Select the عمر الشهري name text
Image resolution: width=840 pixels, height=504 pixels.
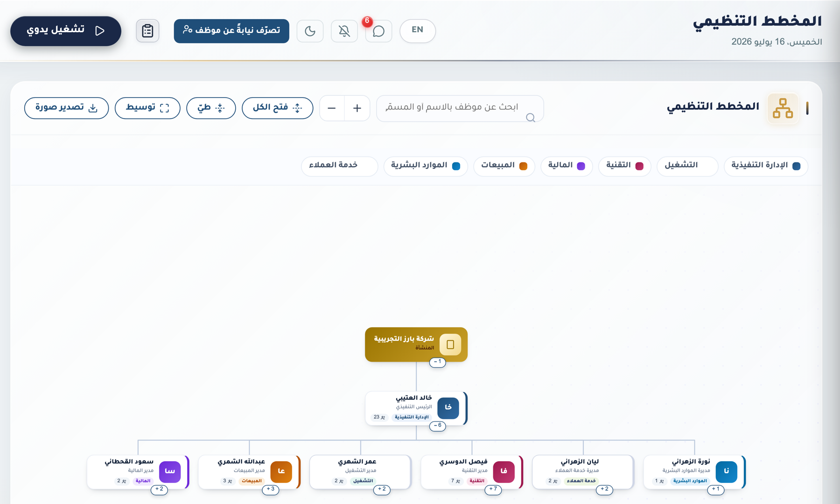357,462
